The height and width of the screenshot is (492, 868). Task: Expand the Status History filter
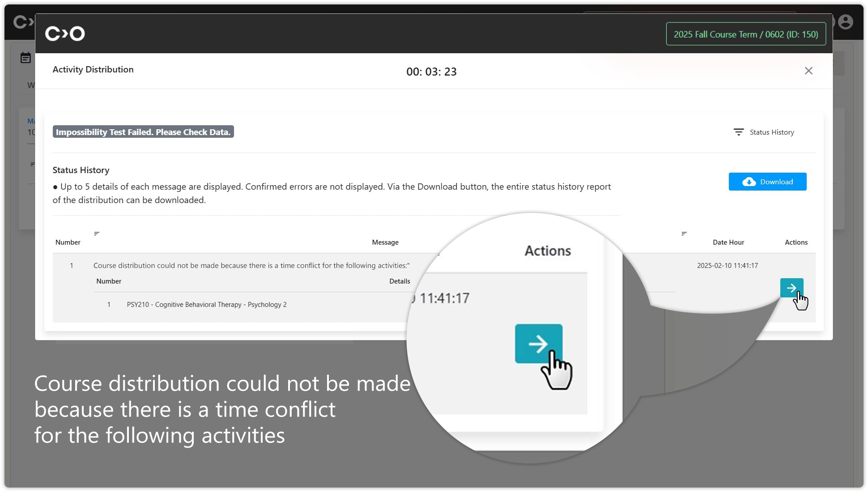click(x=771, y=132)
